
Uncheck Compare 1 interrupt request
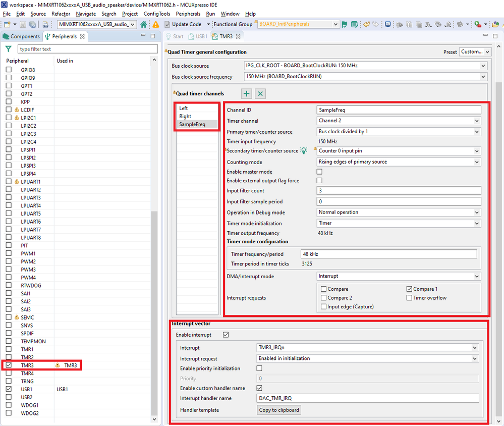coord(409,289)
